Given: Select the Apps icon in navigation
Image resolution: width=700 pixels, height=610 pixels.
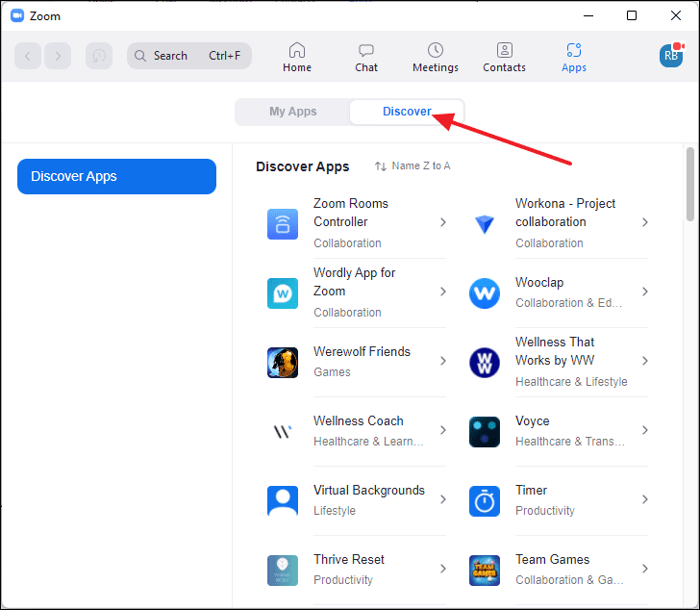Looking at the screenshot, I should 574,50.
